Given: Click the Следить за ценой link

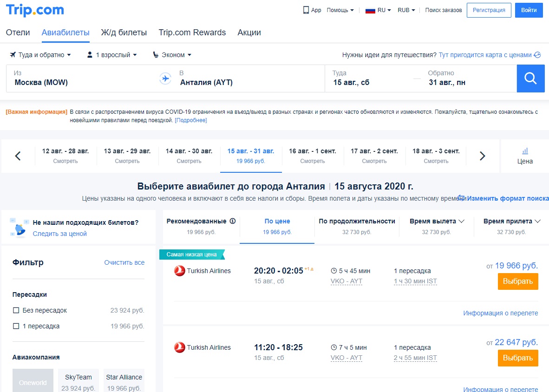Looking at the screenshot, I should [x=59, y=234].
